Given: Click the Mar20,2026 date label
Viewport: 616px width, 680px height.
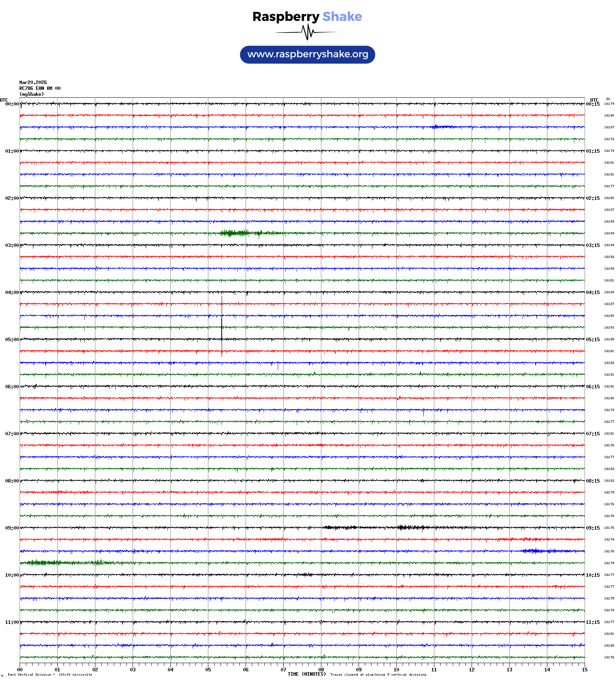Looking at the screenshot, I should [33, 82].
